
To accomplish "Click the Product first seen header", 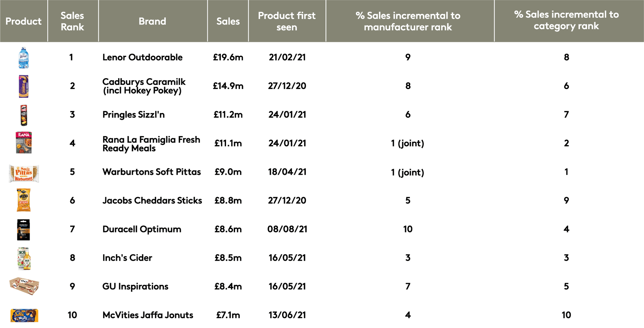I will tap(287, 21).
